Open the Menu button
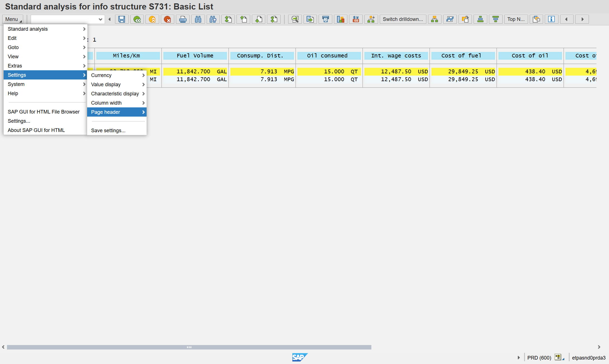The image size is (609, 364). point(13,19)
